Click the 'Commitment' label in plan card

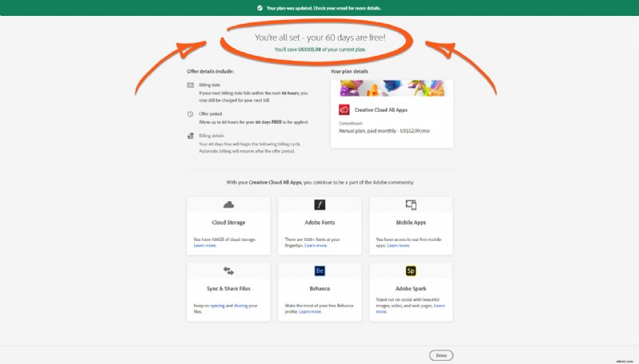pyautogui.click(x=350, y=124)
